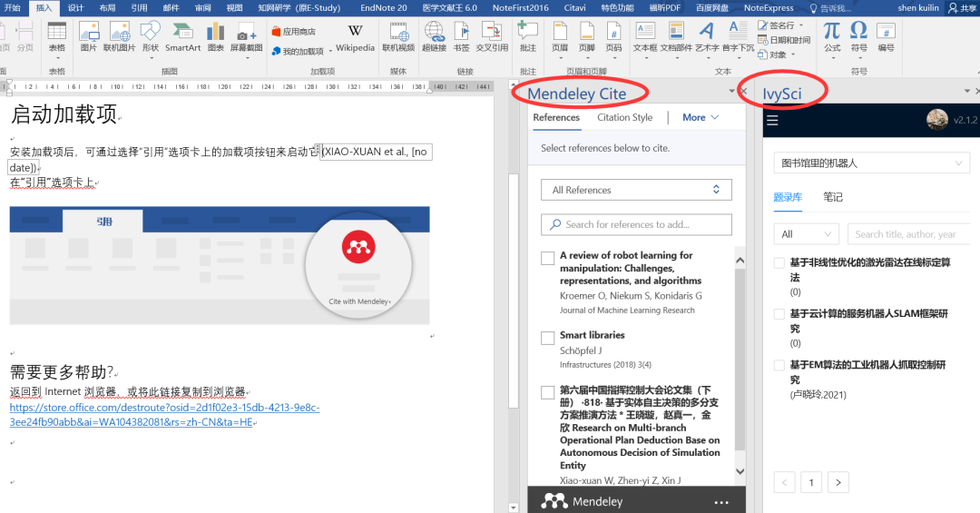
Task: Open the store.office.com hyperlink
Action: 164,414
